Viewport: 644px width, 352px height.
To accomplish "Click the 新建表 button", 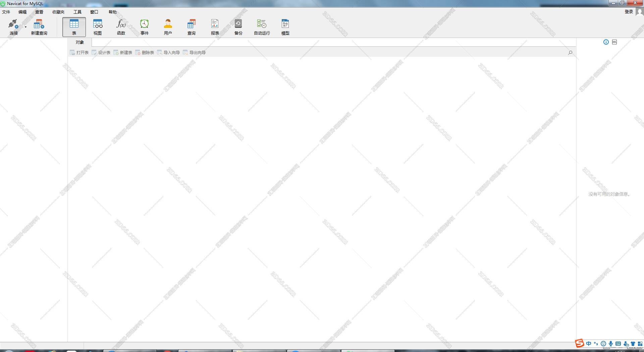I will [x=123, y=52].
